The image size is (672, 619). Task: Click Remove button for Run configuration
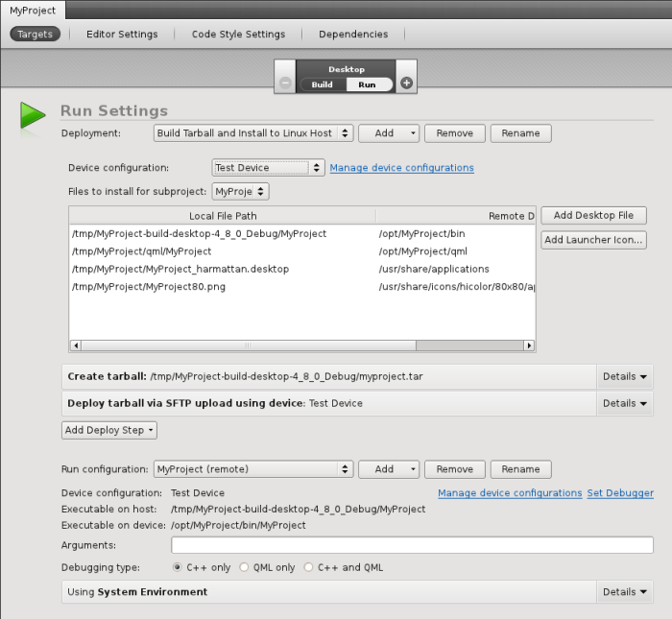pos(455,469)
